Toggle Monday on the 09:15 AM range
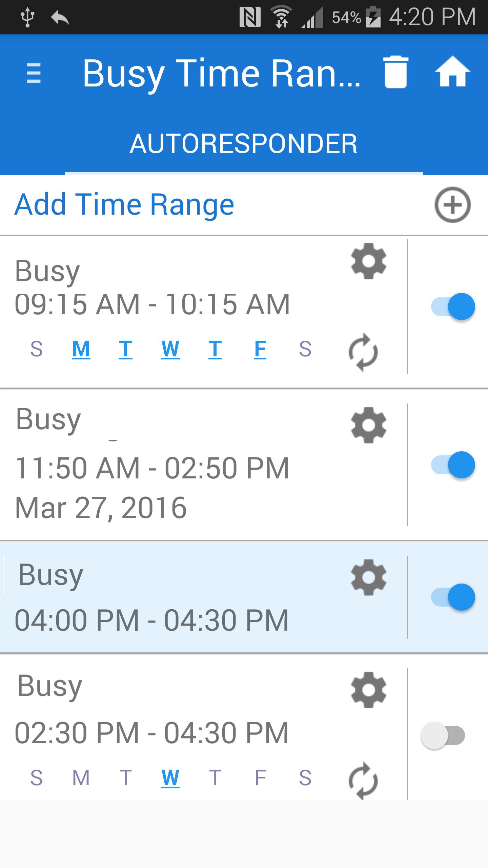 point(81,349)
